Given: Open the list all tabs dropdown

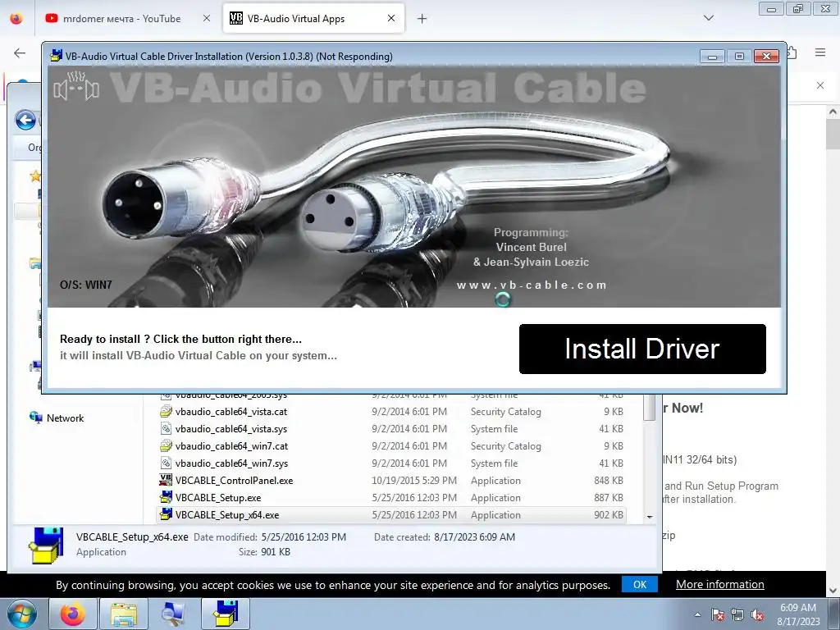Looking at the screenshot, I should (709, 18).
